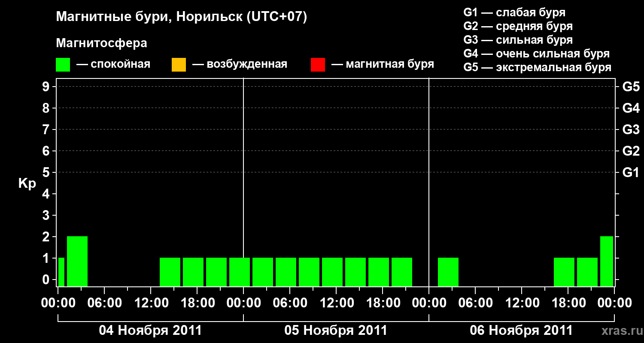Screen dimensions: 644x343
Task: Click the Kp axis value 0
Action: 47,280
